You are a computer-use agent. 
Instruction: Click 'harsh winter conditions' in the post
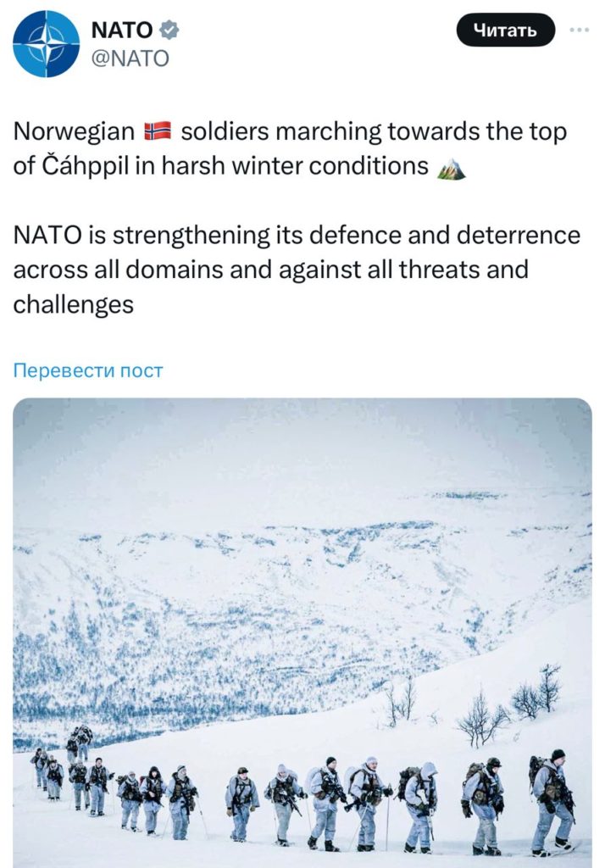295,166
